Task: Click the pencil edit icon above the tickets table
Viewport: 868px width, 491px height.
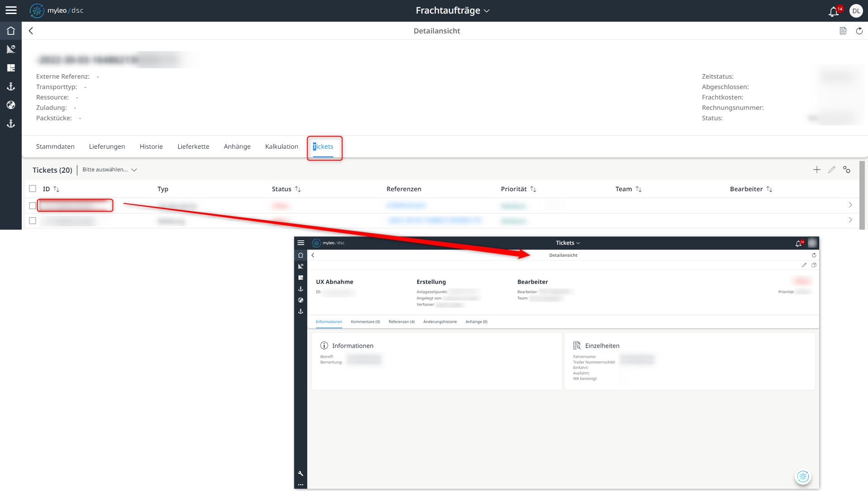Action: 832,170
